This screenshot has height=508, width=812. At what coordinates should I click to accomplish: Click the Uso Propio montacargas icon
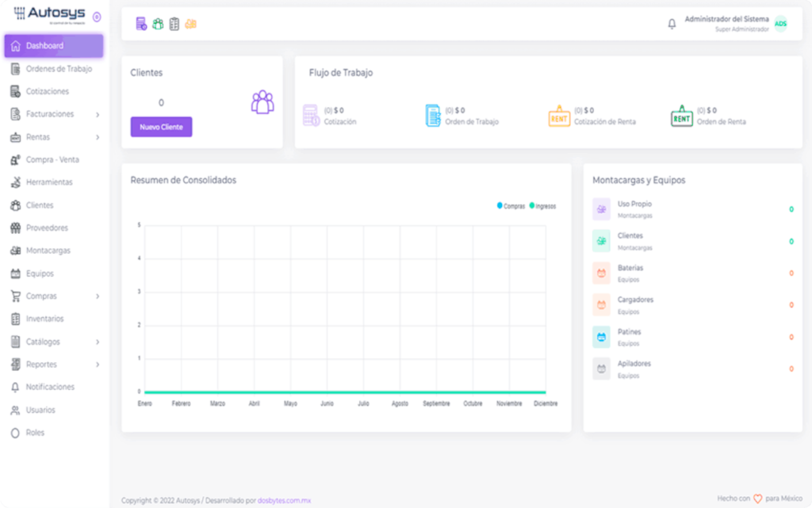click(x=601, y=209)
